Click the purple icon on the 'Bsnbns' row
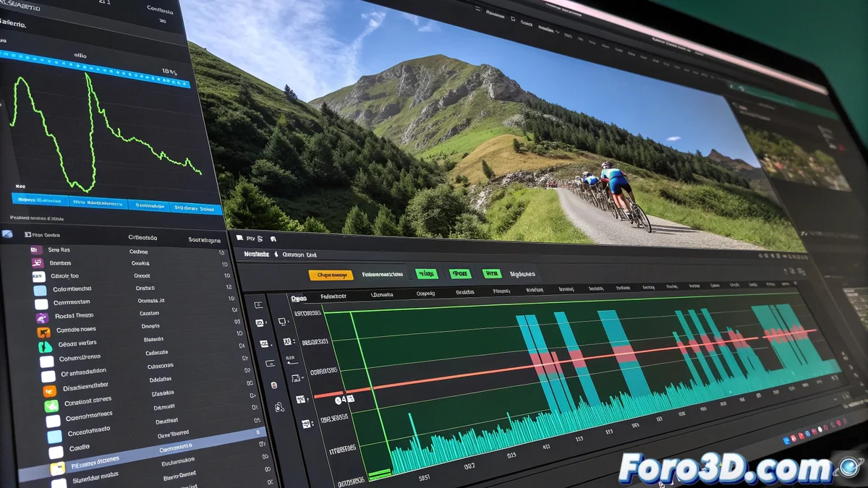 click(x=37, y=263)
